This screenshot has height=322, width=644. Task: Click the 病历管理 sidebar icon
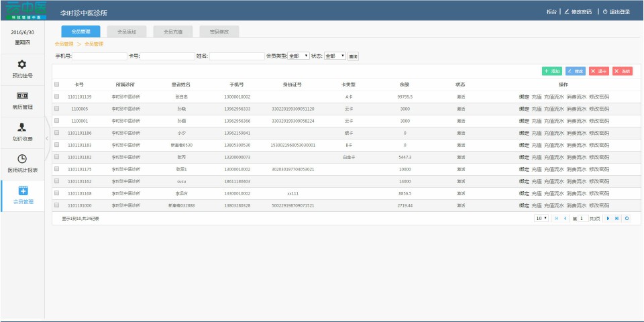tap(22, 96)
